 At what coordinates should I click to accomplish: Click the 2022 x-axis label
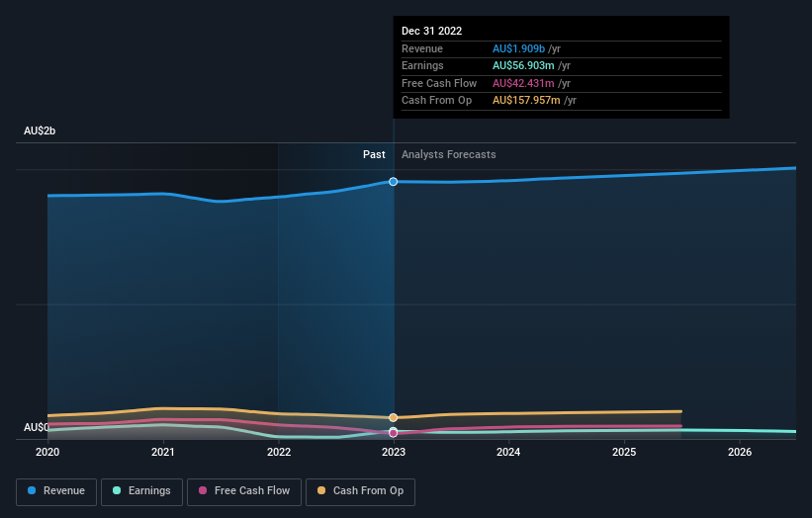(x=279, y=452)
